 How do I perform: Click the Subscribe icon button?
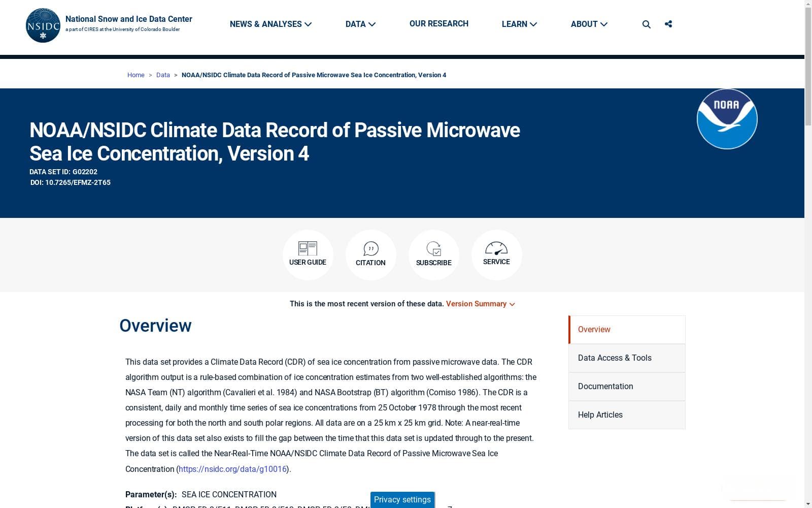point(433,255)
